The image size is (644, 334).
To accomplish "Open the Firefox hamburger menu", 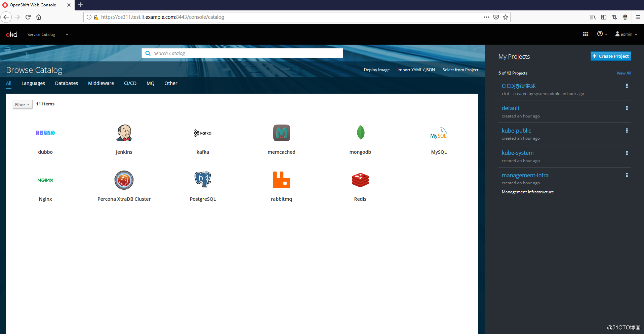I will click(x=638, y=17).
